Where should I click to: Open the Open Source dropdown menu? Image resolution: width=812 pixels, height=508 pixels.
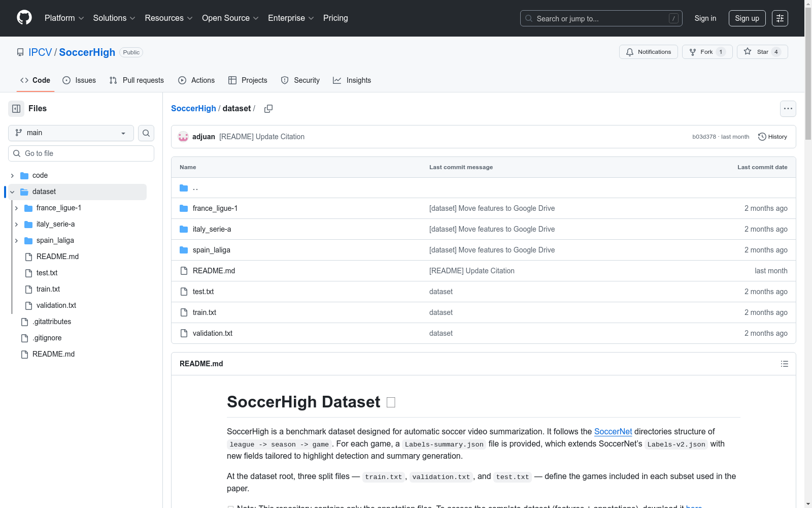230,18
